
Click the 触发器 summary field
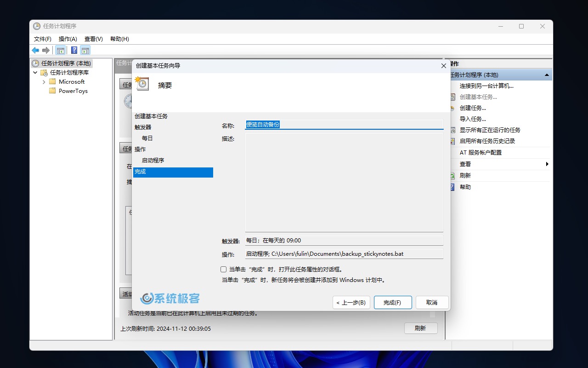(344, 241)
